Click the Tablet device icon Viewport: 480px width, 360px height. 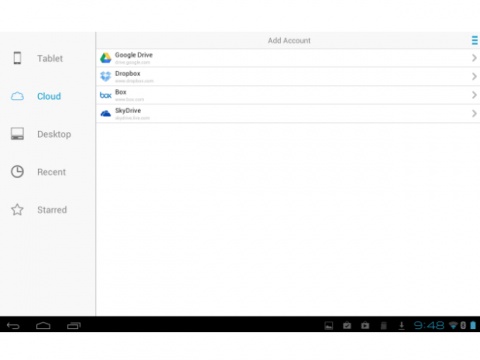17,58
